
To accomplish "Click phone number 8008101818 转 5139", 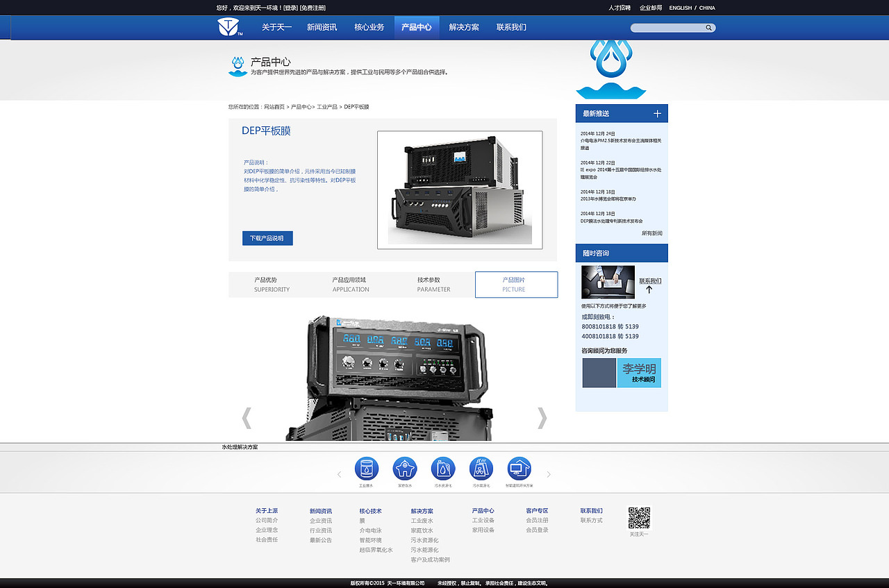I will [610, 326].
